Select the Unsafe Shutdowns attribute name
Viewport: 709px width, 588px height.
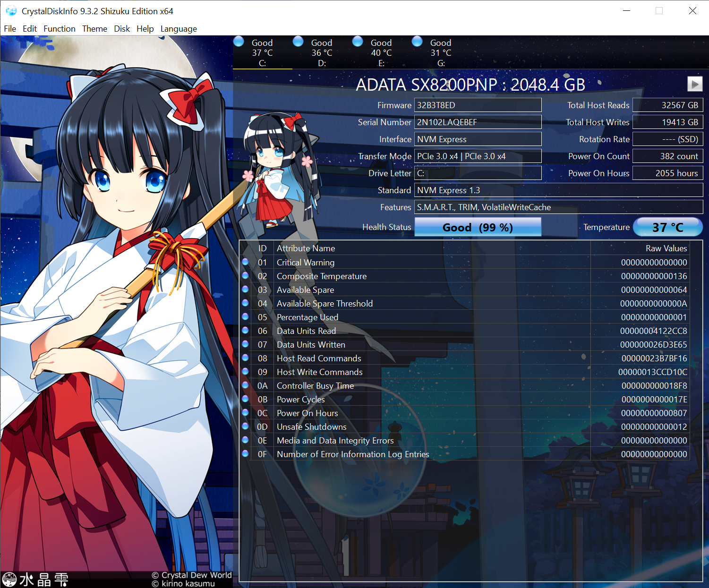pyautogui.click(x=312, y=426)
